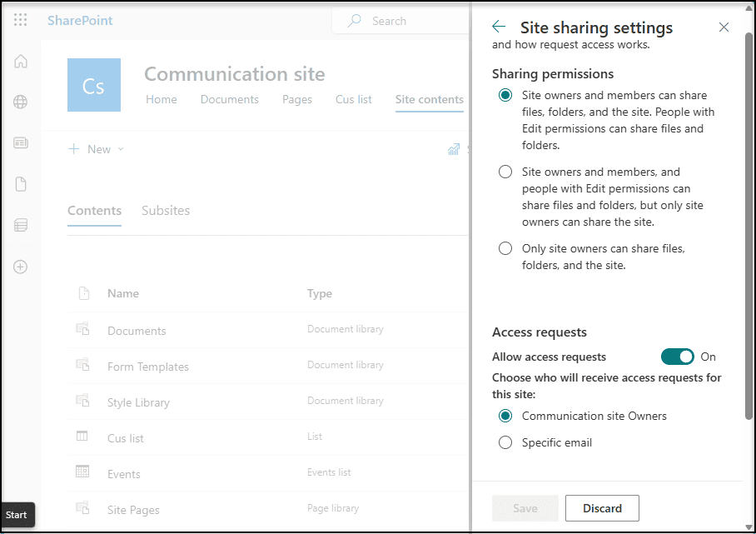Image resolution: width=756 pixels, height=534 pixels.
Task: Open My Files icon in the left sidebar
Action: pyautogui.click(x=20, y=183)
